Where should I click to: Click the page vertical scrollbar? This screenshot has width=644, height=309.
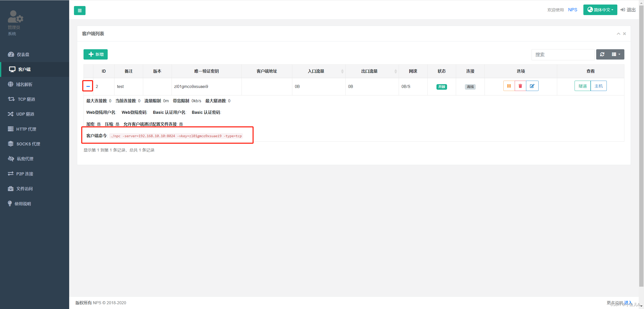pos(641,146)
